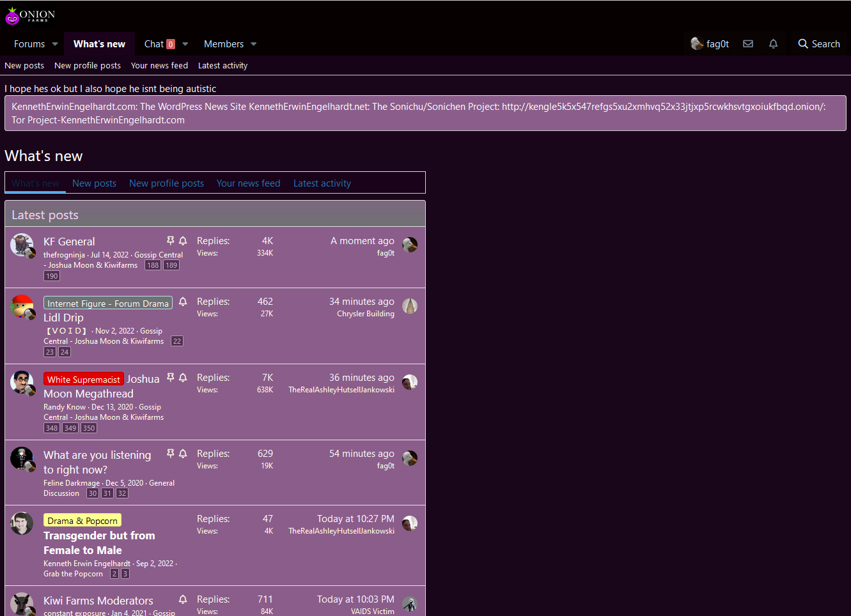
Task: Click Your news feed in sub-navigation bar
Action: tap(159, 66)
